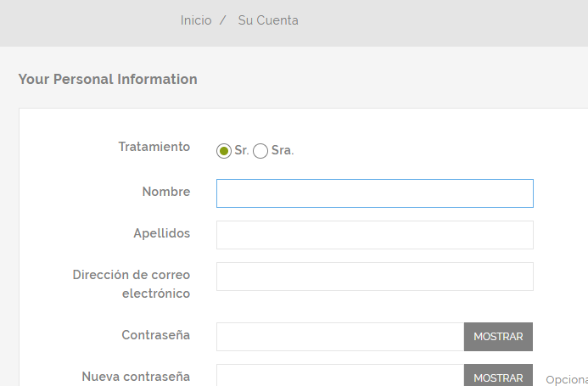The image size is (588, 386).
Task: Show the Nueva contraseña using MOSTRAR
Action: (x=498, y=377)
